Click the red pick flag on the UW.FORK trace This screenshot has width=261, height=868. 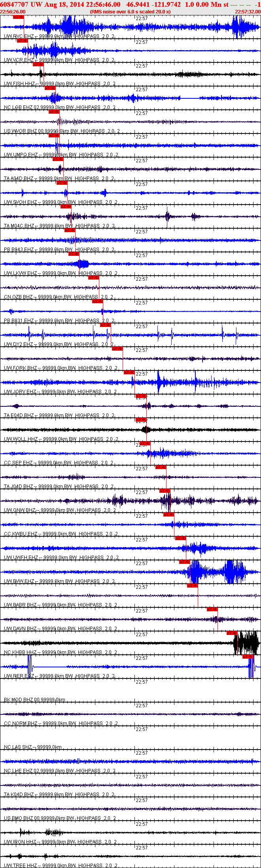click(117, 349)
